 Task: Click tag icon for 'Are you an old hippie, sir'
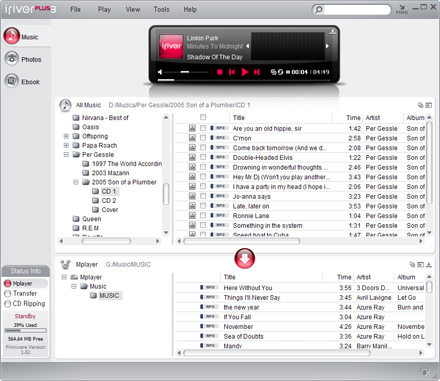pyautogui.click(x=192, y=128)
